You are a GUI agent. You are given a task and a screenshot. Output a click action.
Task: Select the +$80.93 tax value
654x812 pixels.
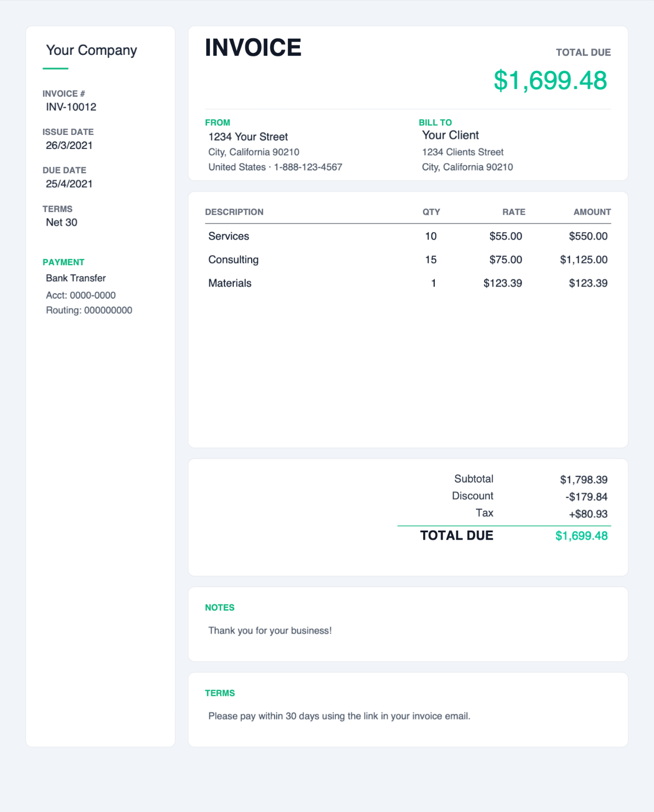588,514
